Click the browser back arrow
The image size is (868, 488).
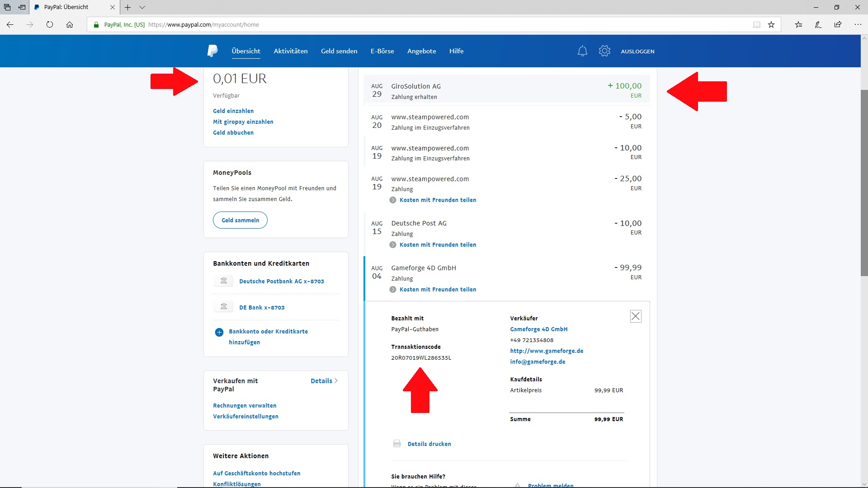[x=10, y=24]
